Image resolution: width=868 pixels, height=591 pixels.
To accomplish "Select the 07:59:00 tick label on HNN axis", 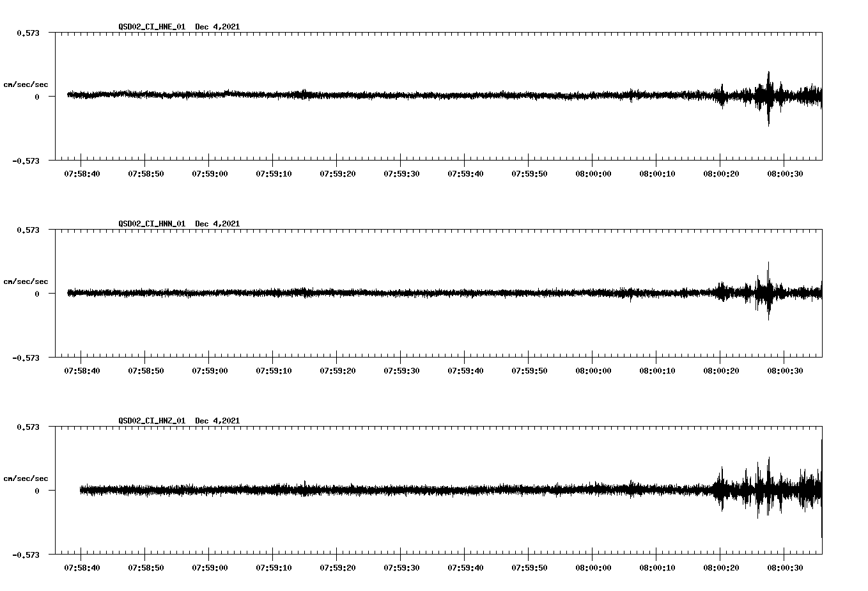I will pyautogui.click(x=210, y=371).
